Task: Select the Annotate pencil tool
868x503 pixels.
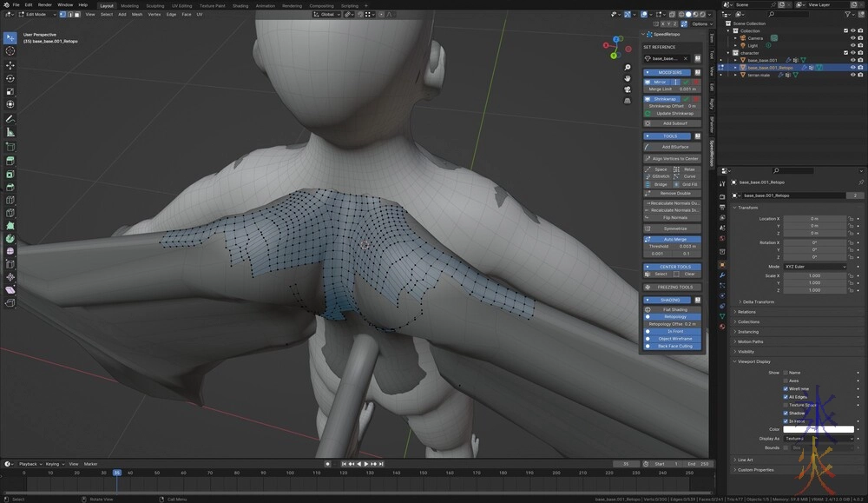Action: click(10, 118)
